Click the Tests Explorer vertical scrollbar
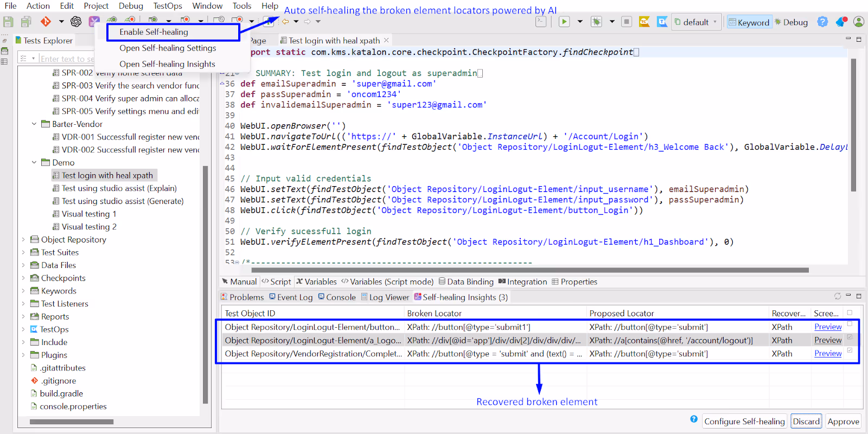Image resolution: width=868 pixels, height=434 pixels. pyautogui.click(x=205, y=285)
